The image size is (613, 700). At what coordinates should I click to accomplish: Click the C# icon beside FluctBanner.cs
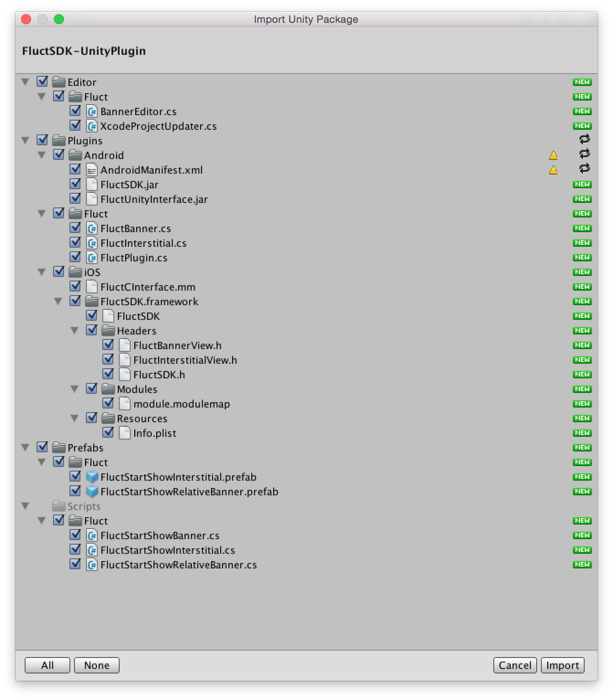tap(92, 228)
